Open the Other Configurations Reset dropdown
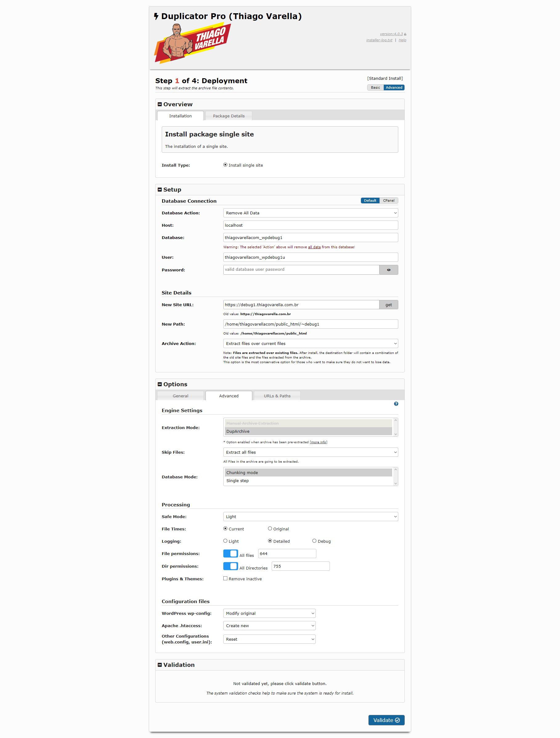This screenshot has height=738, width=560. 269,639
